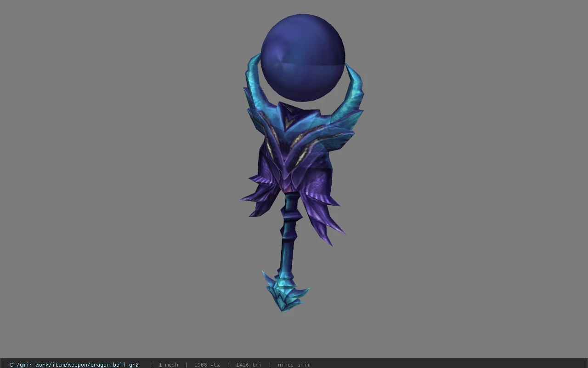Viewport: 588px width, 368px height.
Task: Click the '1 mesh' status entry
Action: (x=168, y=365)
